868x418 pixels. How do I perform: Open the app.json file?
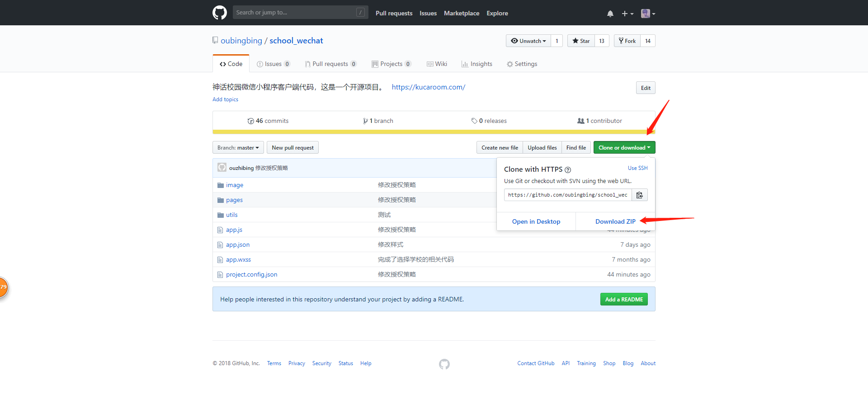[238, 244]
